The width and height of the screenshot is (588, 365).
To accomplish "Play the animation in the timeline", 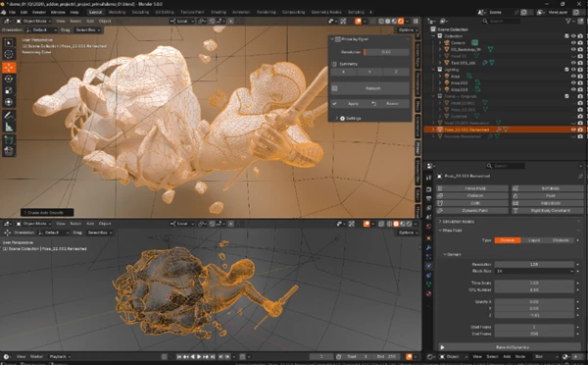I will [x=199, y=356].
